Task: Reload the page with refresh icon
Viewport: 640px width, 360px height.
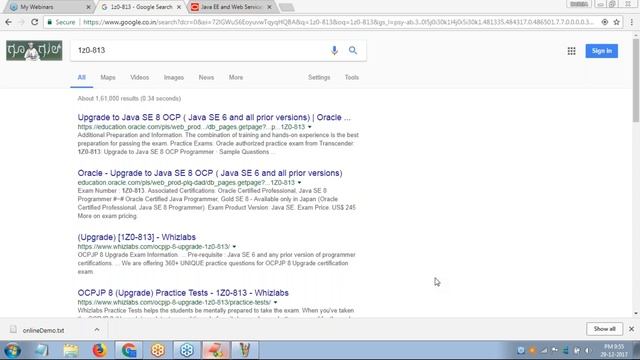Action: [35, 22]
